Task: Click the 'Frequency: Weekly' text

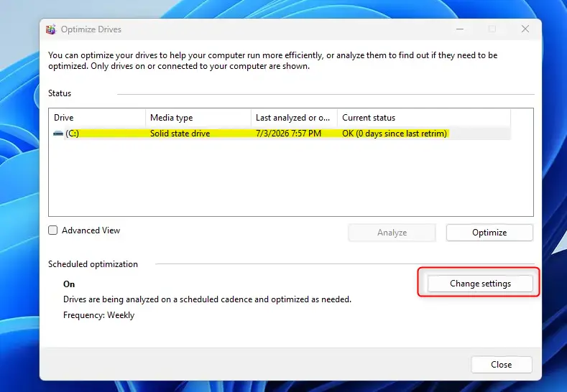Action: click(98, 315)
